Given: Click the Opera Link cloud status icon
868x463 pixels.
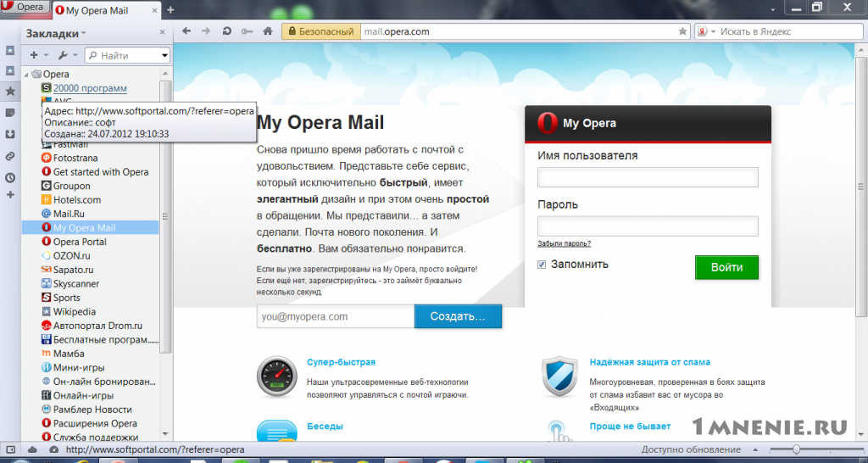Looking at the screenshot, I should [x=32, y=449].
